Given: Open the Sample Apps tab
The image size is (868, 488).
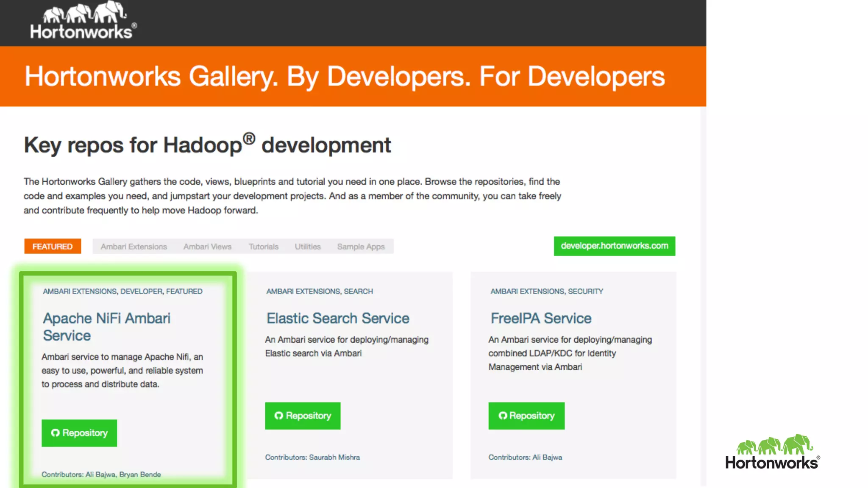Looking at the screenshot, I should coord(361,247).
